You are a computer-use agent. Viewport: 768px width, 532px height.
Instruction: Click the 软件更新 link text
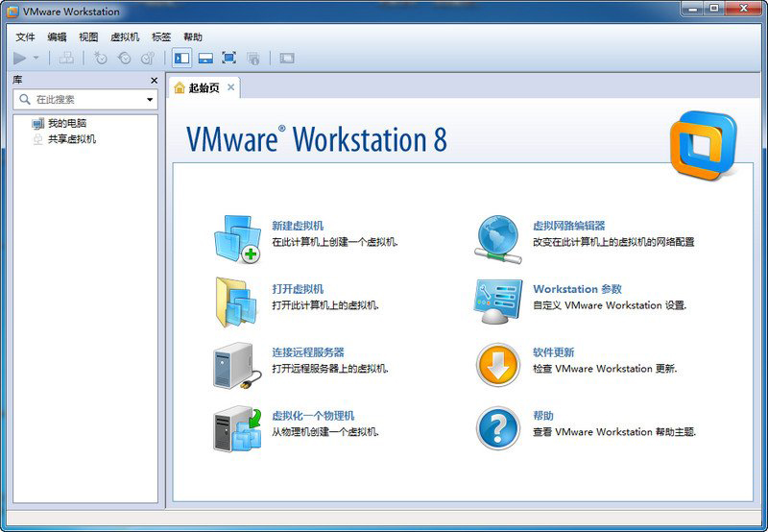coord(553,352)
